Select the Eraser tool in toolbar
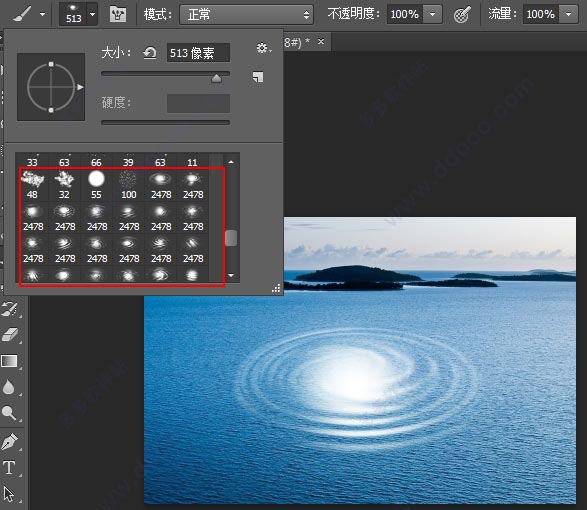The image size is (587, 510). (10, 334)
